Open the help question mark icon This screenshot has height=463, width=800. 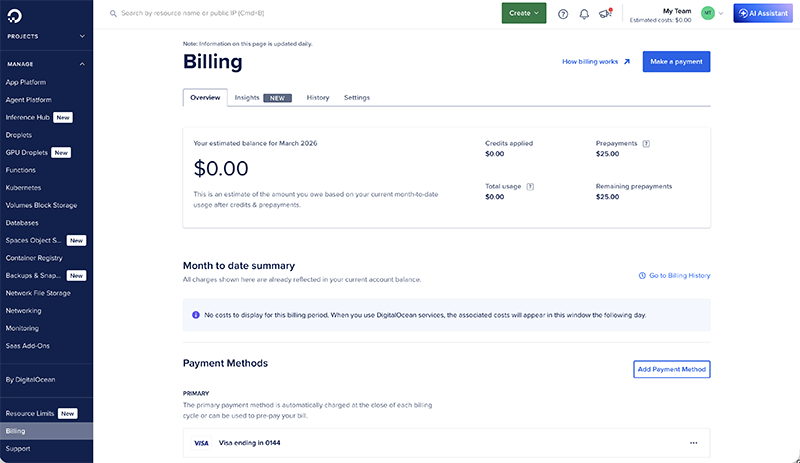(563, 14)
